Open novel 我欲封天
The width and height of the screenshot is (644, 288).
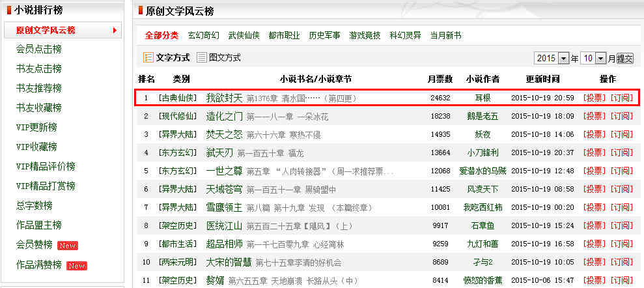[224, 98]
